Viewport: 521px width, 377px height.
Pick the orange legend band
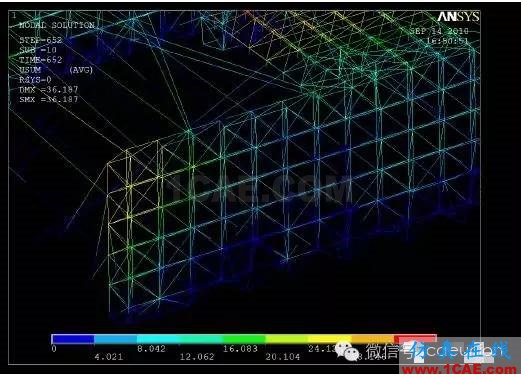pyautogui.click(x=373, y=339)
